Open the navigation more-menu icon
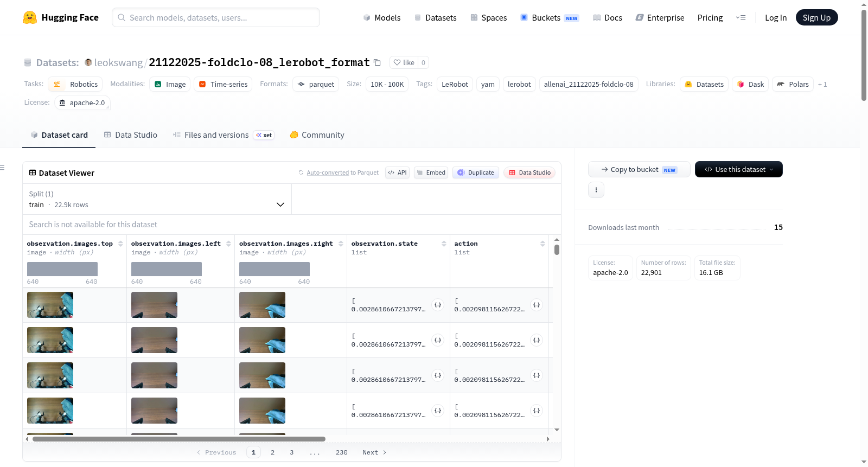 741,17
